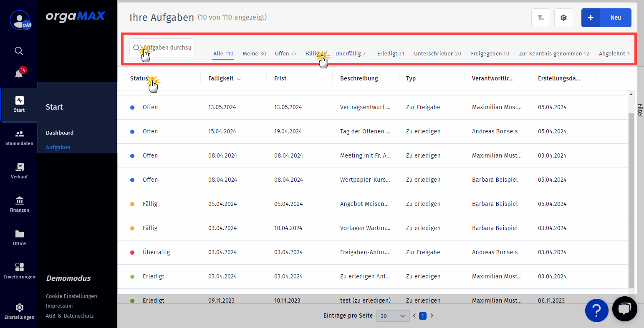Screen dimensions: 644x328
Task: Click Frist date 10.04.2024
Action: [x=288, y=228]
